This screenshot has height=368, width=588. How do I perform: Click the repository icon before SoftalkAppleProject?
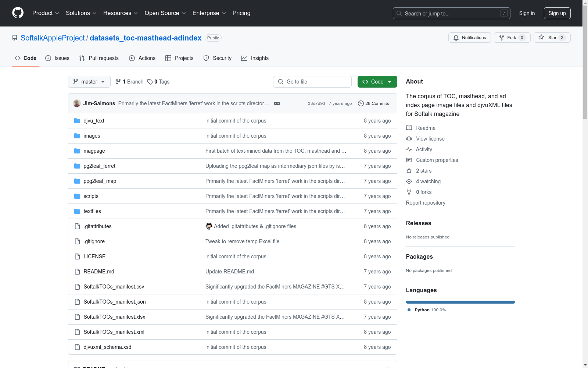(x=15, y=38)
